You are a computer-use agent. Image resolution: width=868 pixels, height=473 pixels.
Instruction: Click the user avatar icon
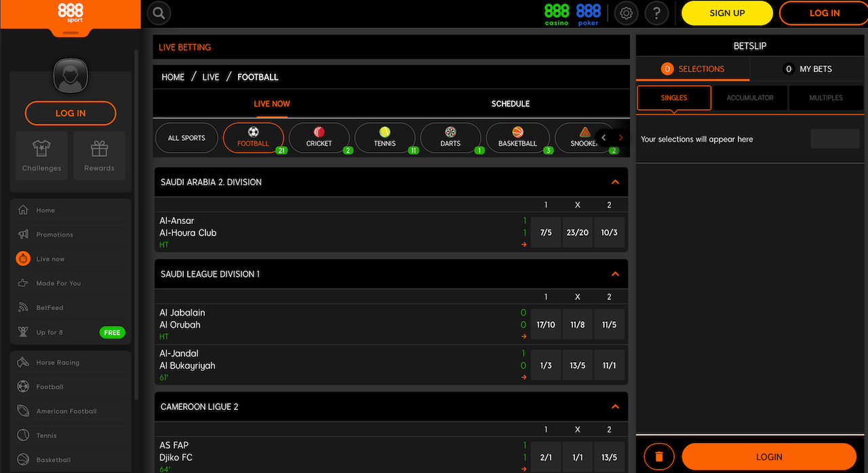(x=71, y=76)
